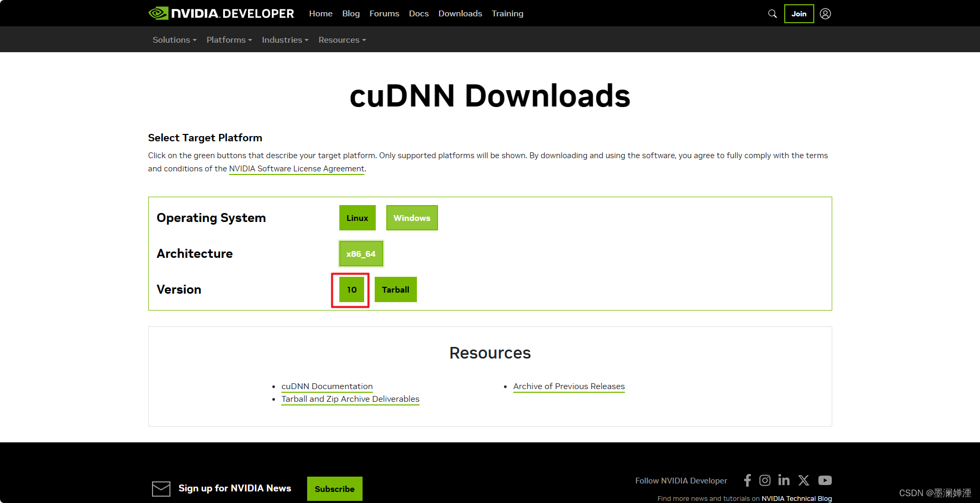This screenshot has height=503, width=980.
Task: Open Forums in top navigation
Action: [384, 13]
